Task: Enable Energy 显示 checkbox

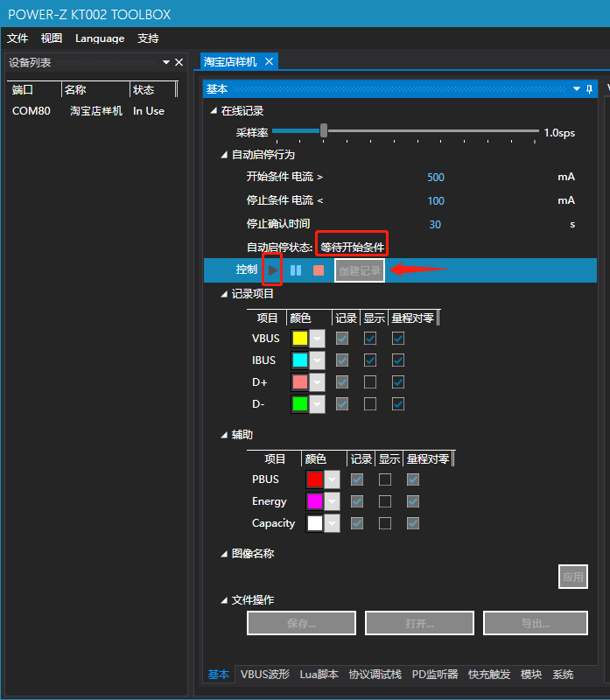Action: click(x=385, y=501)
